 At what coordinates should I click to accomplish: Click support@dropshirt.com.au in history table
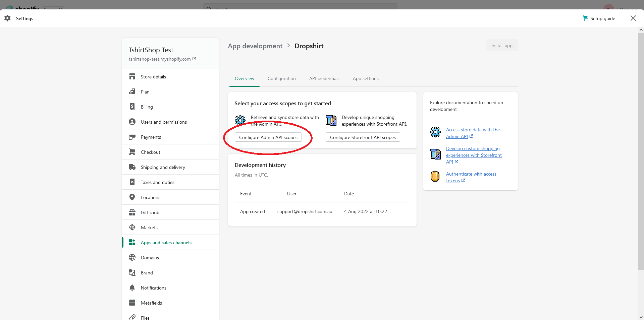pyautogui.click(x=305, y=212)
